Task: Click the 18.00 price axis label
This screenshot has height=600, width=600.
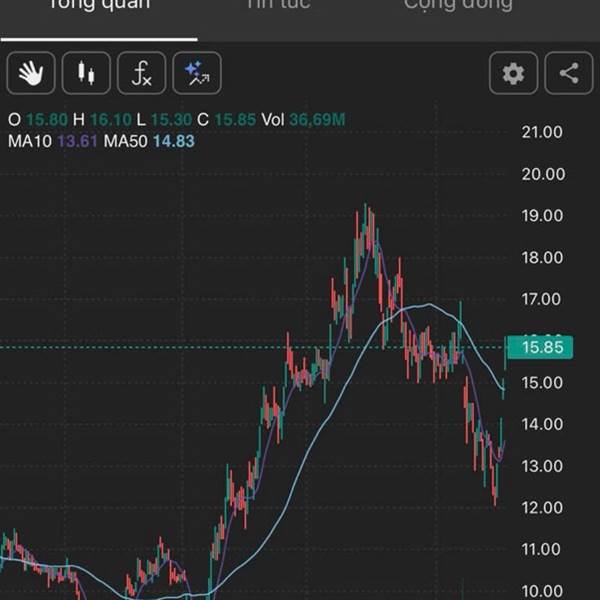Action: point(542,258)
